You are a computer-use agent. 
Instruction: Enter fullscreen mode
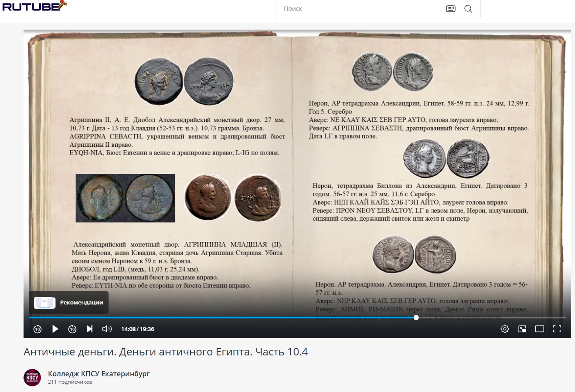pyautogui.click(x=557, y=329)
